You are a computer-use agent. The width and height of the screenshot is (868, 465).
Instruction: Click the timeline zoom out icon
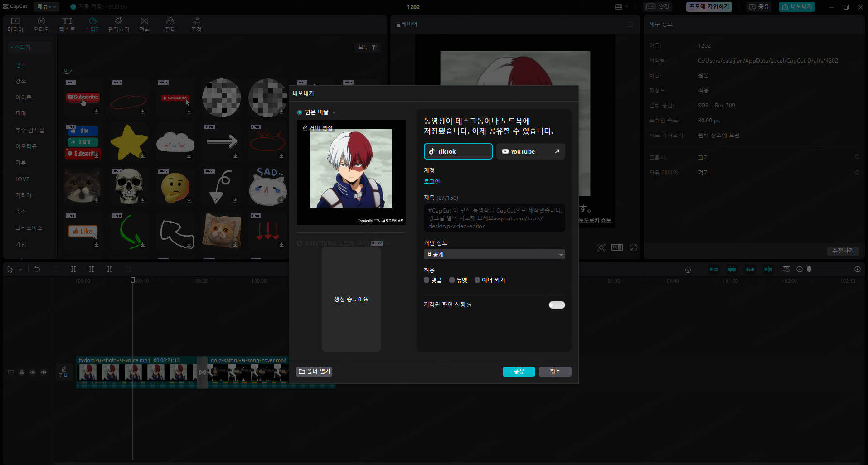click(x=800, y=269)
